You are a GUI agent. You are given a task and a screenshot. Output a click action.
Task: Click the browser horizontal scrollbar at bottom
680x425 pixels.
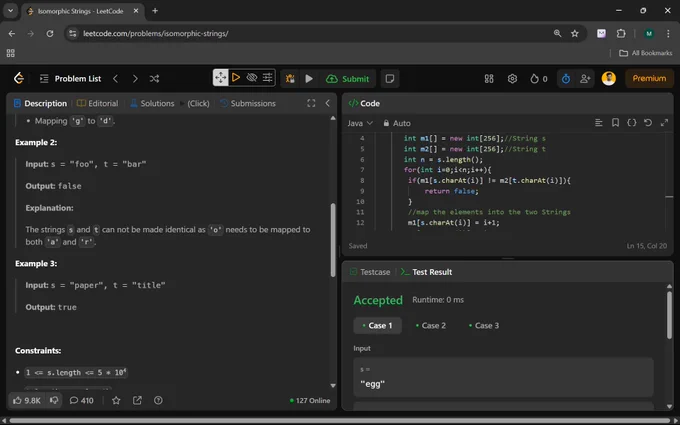click(340, 421)
